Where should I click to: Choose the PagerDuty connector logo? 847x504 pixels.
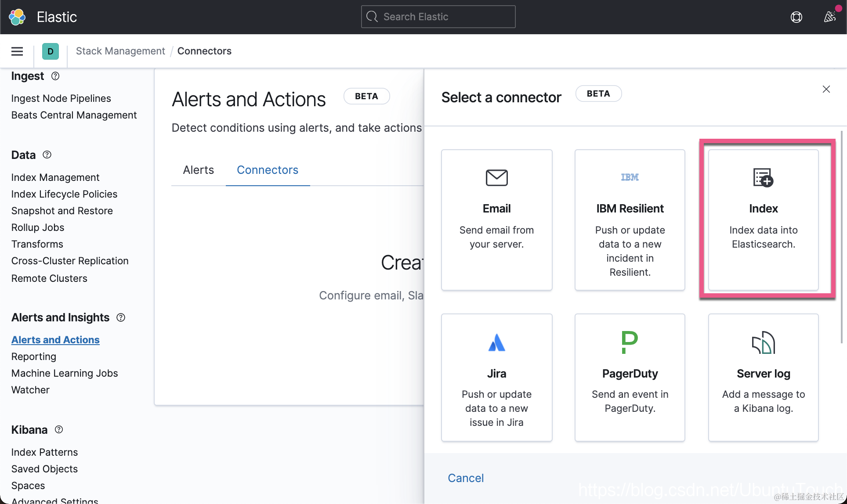[630, 342]
